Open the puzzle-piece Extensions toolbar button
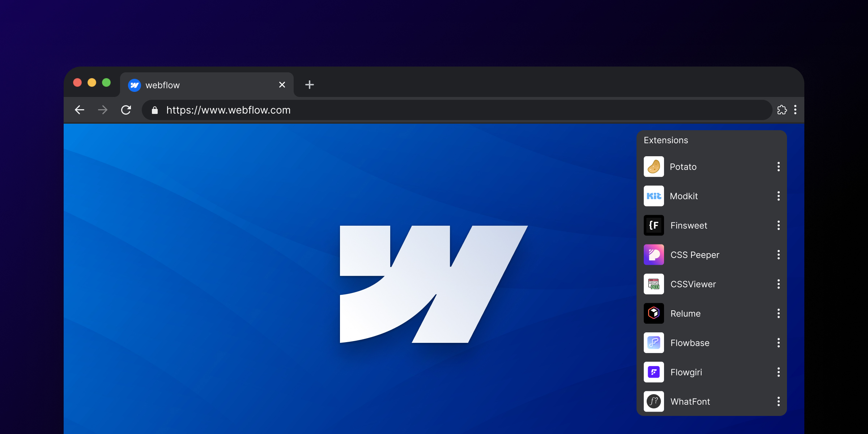This screenshot has height=434, width=868. point(782,110)
